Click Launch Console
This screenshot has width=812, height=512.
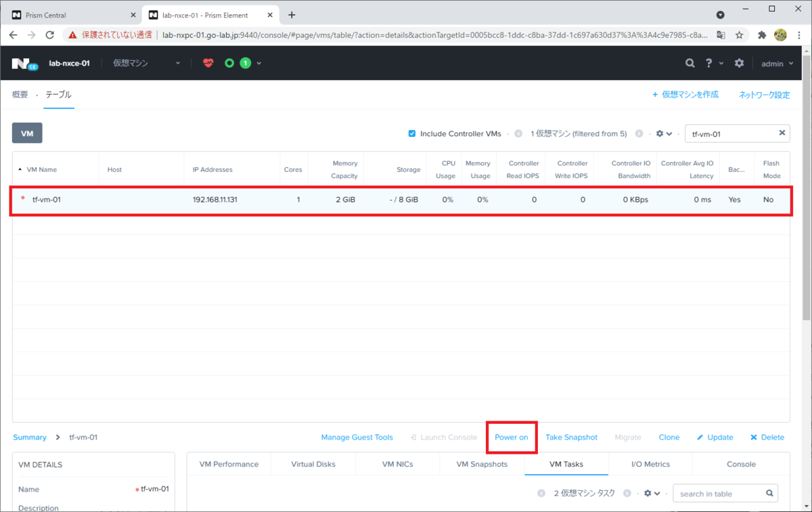click(x=443, y=438)
